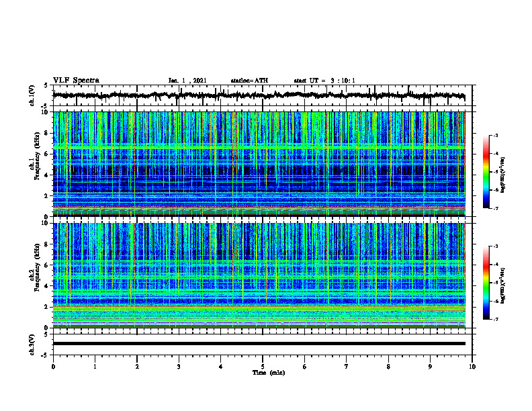Click the -7 tick on the ch.1 colorbar
This screenshot has width=532, height=411.
496,208
